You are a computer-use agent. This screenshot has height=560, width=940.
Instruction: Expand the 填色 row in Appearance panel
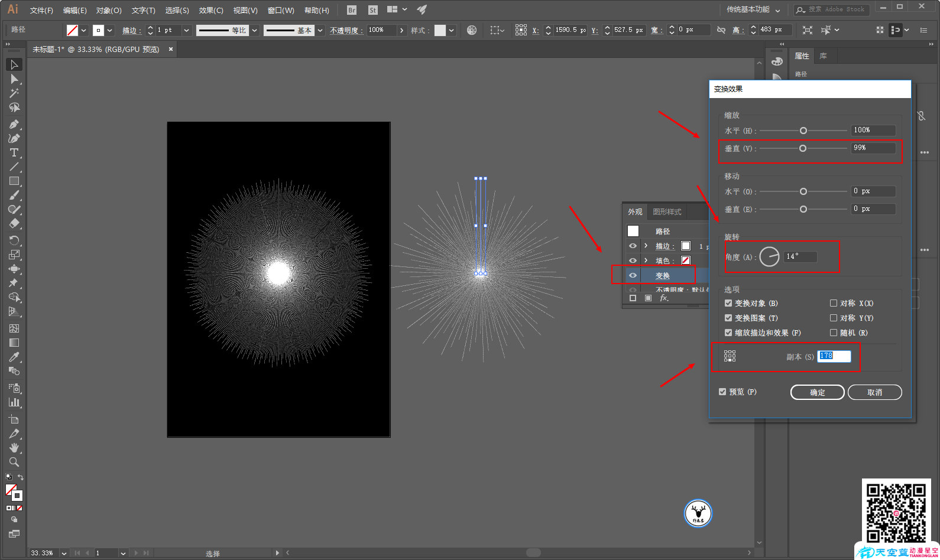tap(646, 261)
